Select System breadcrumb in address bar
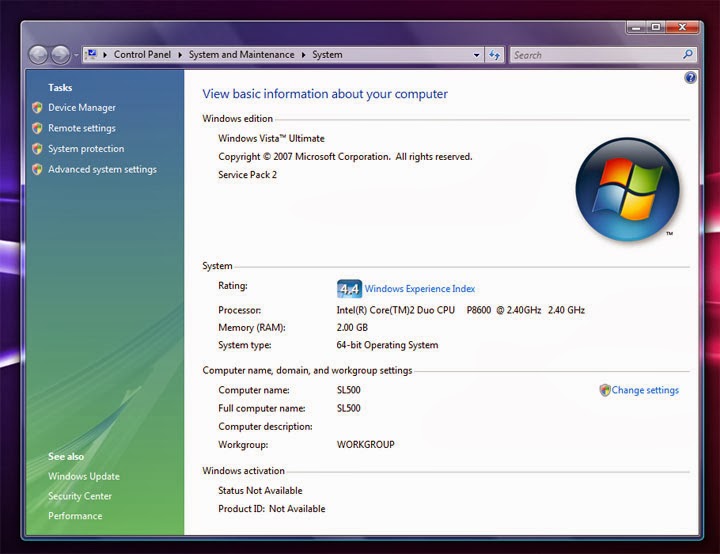 click(327, 55)
